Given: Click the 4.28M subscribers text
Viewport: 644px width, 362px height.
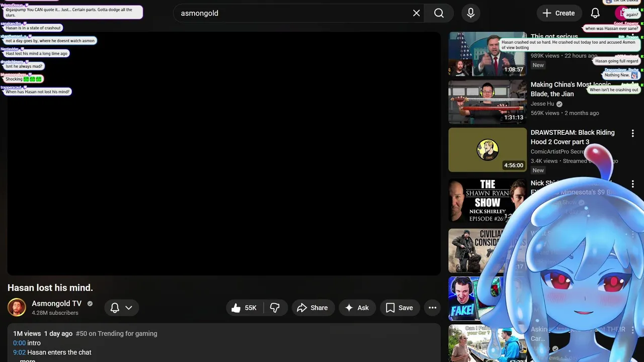Looking at the screenshot, I should [x=55, y=313].
